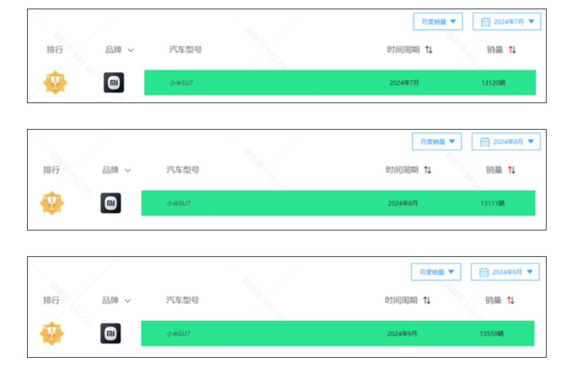The width and height of the screenshot is (588, 375).
Task: Click the Xiaomi logo in the August 2024 row
Action: (x=111, y=203)
